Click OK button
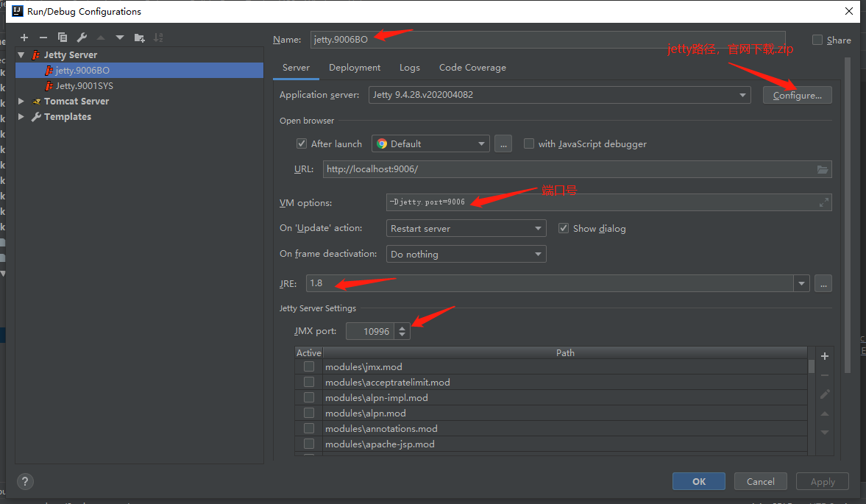 [699, 481]
